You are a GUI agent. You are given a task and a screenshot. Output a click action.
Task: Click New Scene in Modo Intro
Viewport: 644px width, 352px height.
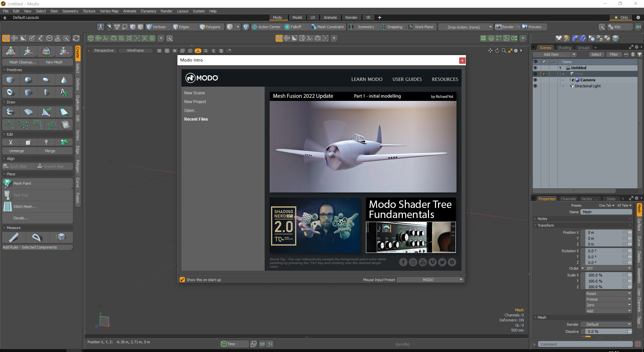tap(195, 93)
